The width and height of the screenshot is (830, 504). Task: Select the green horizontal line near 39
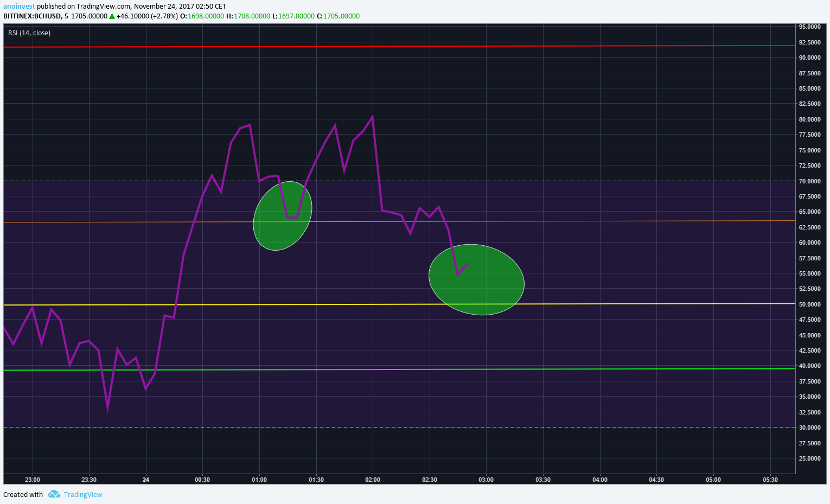(x=399, y=369)
